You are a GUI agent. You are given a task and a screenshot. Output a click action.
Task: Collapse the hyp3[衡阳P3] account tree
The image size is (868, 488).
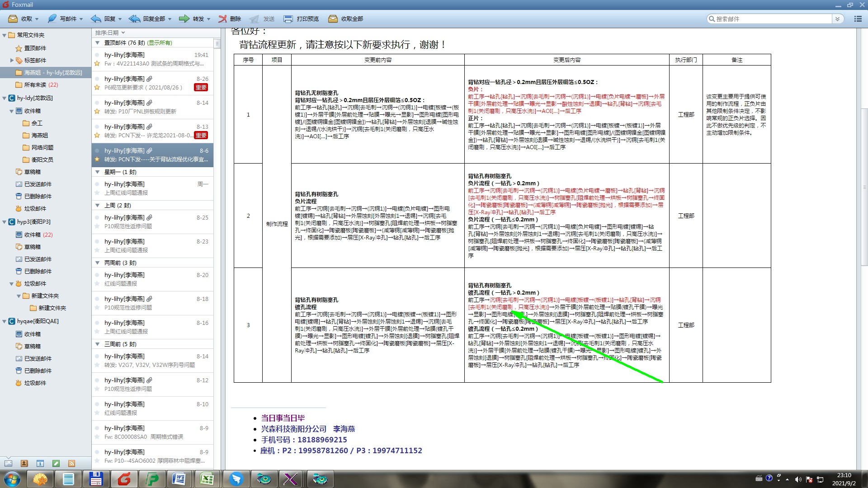(x=5, y=222)
